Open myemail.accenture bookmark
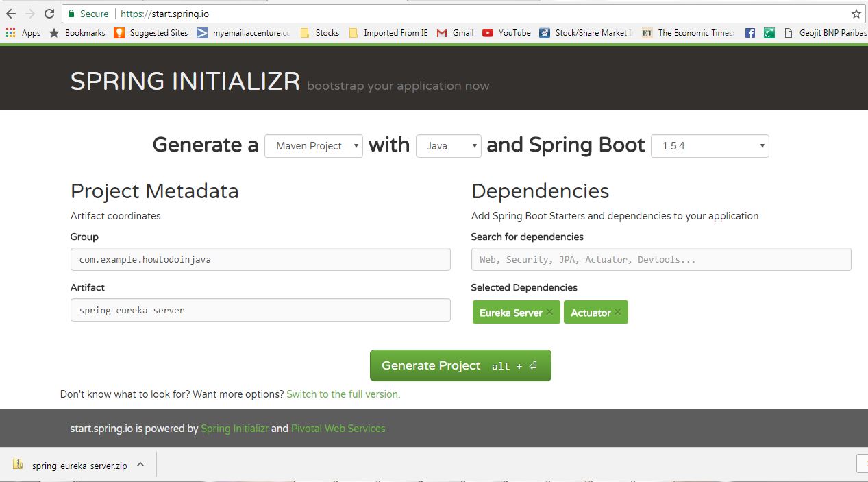This screenshot has width=868, height=482. [x=243, y=33]
